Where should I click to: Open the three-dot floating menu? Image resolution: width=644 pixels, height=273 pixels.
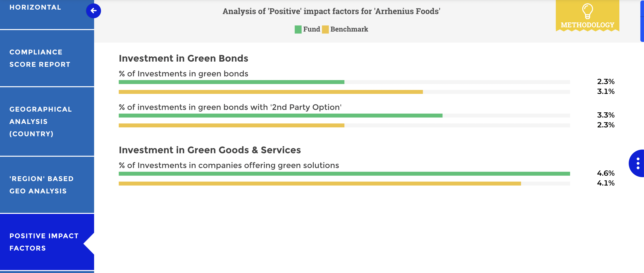point(638,163)
